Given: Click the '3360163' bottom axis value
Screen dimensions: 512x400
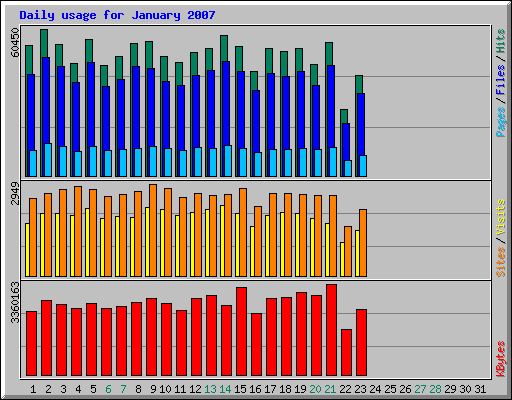Looking at the screenshot, I should click(x=15, y=303).
